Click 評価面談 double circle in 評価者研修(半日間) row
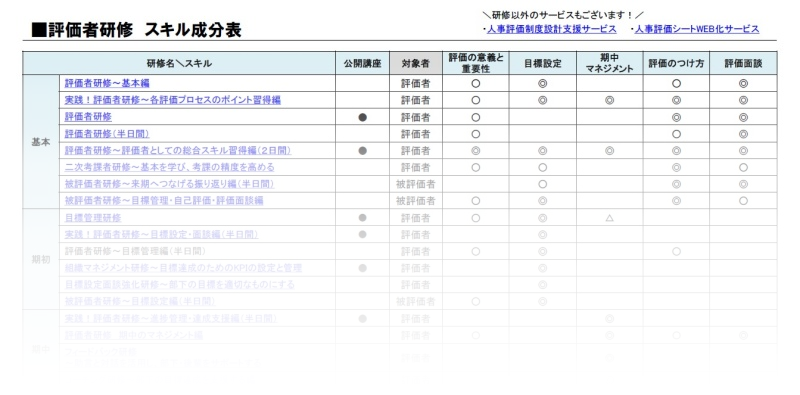Image resolution: width=800 pixels, height=395 pixels. click(743, 134)
